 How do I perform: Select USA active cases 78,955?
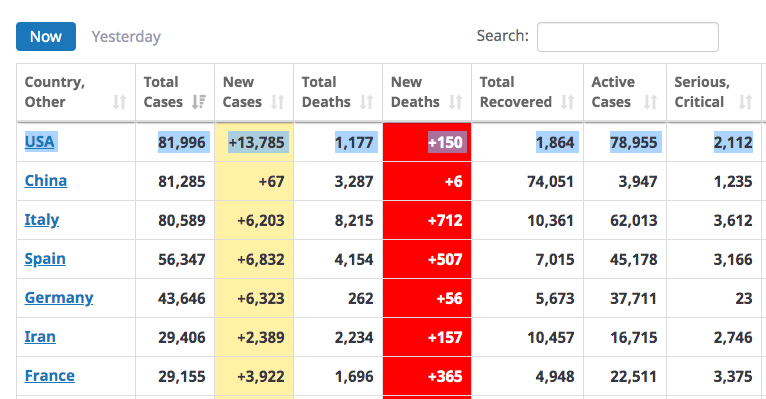pyautogui.click(x=634, y=142)
